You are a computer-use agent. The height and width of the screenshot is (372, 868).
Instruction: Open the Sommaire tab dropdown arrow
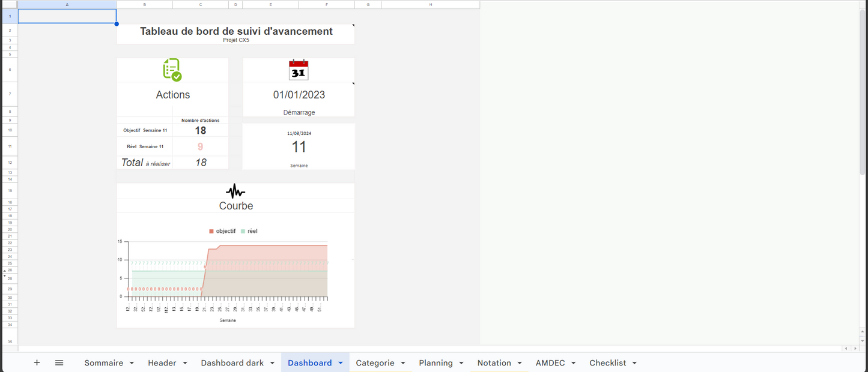[132, 363]
